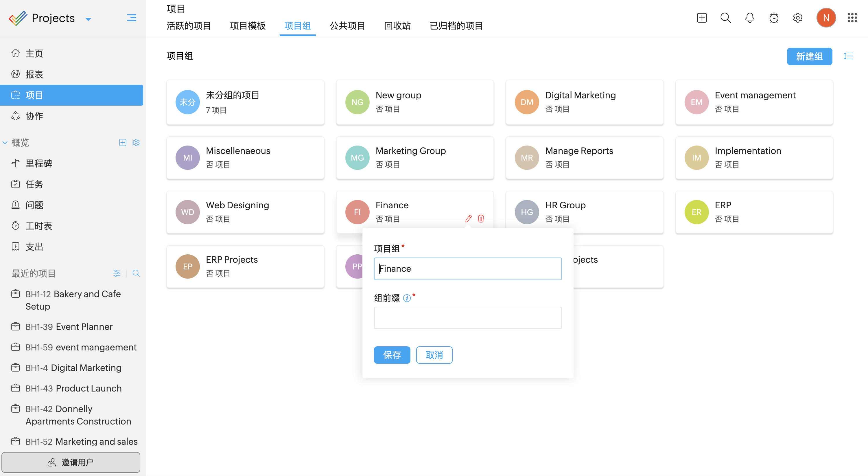
Task: Add overview item with plus icon
Action: [123, 143]
